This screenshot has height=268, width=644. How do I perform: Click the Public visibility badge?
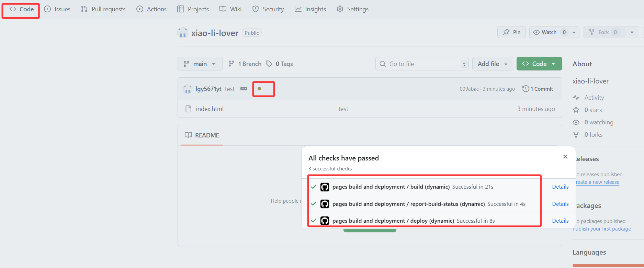252,33
